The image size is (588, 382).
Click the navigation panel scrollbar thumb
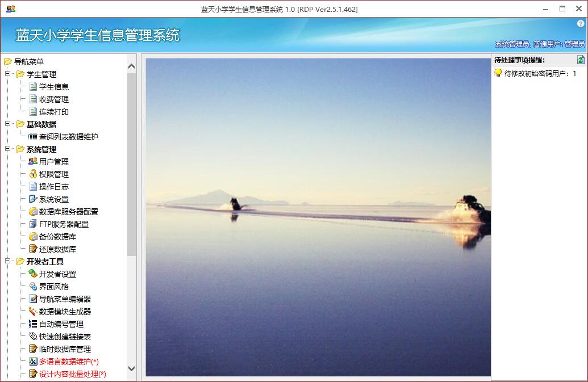click(131, 165)
